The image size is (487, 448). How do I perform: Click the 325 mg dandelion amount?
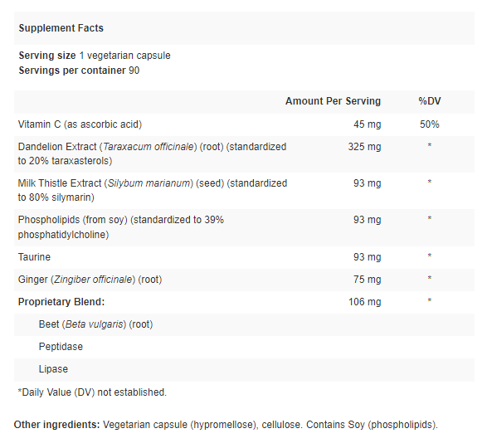click(x=364, y=147)
